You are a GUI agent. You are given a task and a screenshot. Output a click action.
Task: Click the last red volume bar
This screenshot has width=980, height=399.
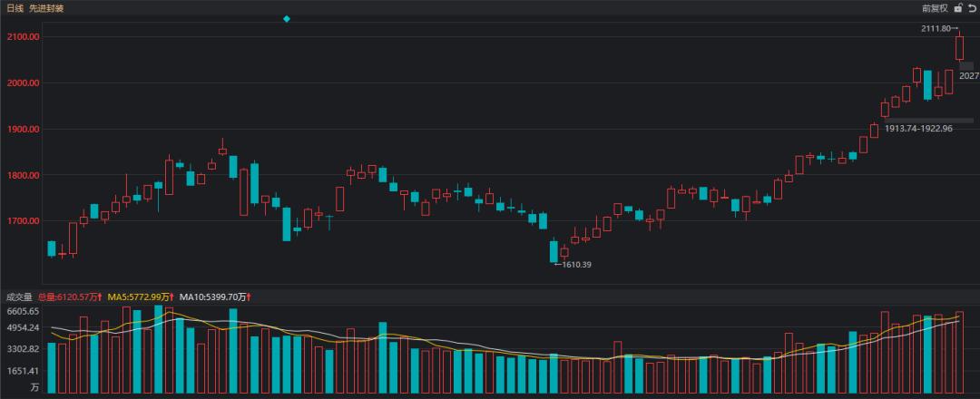pos(959,352)
